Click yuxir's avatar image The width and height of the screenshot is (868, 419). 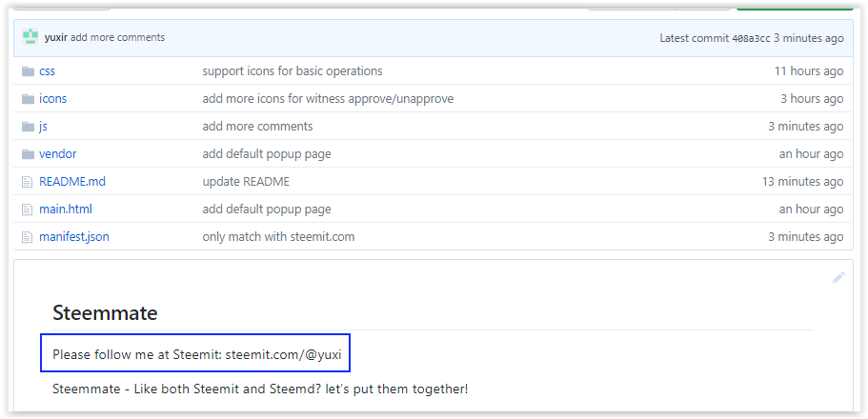pos(30,37)
